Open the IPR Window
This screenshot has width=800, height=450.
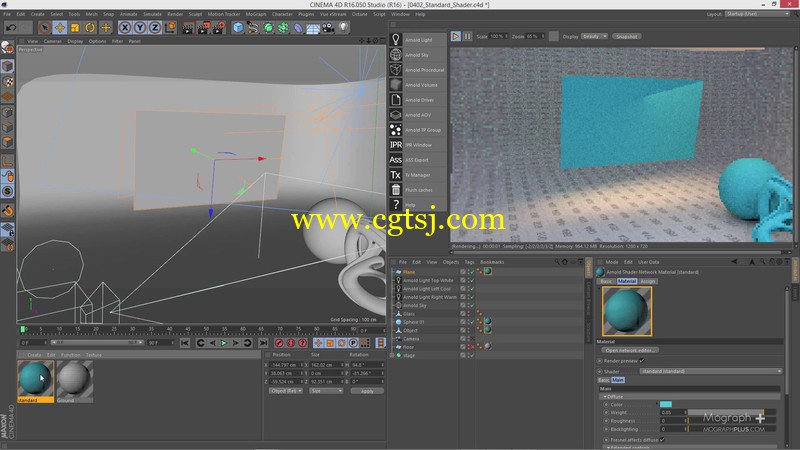[x=395, y=145]
